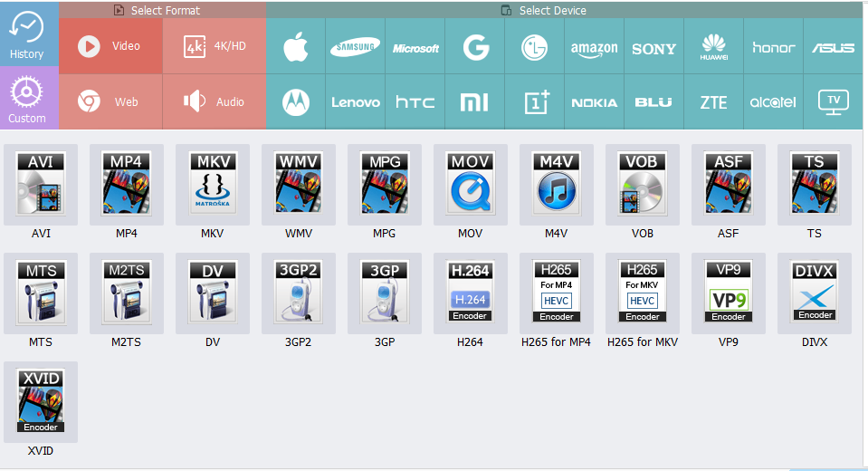The height and width of the screenshot is (471, 868).
Task: Choose the H265 for MP4 format
Action: click(557, 293)
